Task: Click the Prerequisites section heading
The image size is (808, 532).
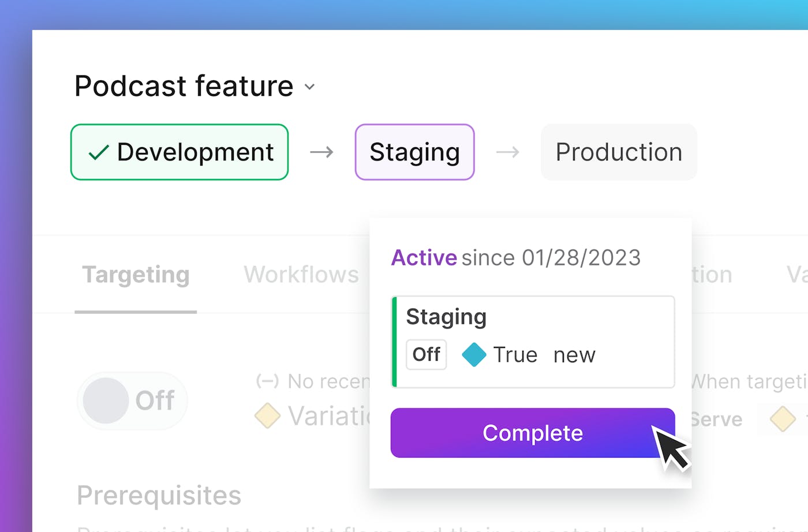Action: [159, 495]
